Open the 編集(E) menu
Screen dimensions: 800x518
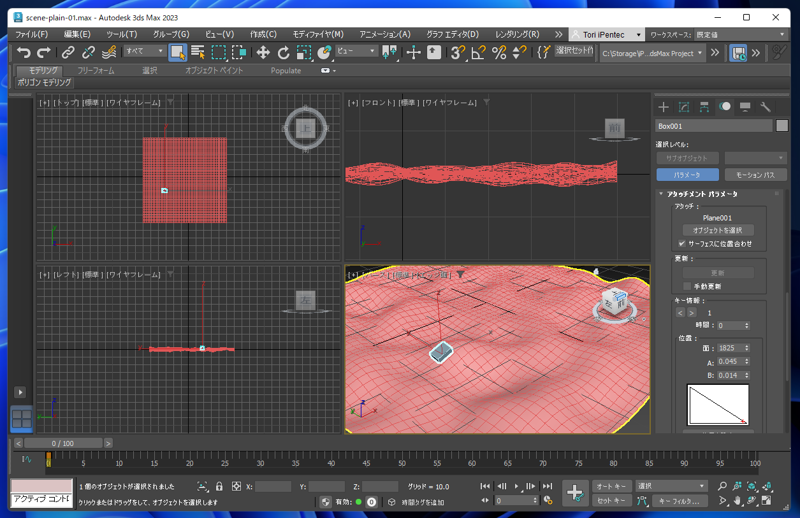tap(77, 34)
